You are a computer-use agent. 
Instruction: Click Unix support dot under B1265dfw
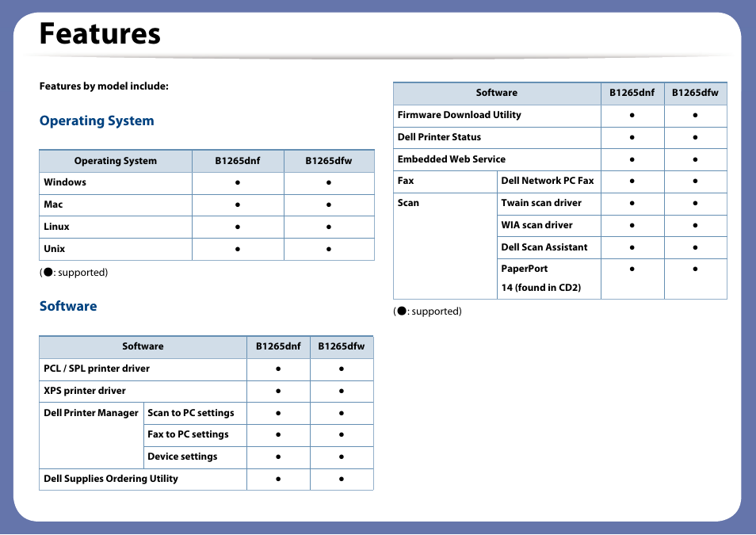328,250
